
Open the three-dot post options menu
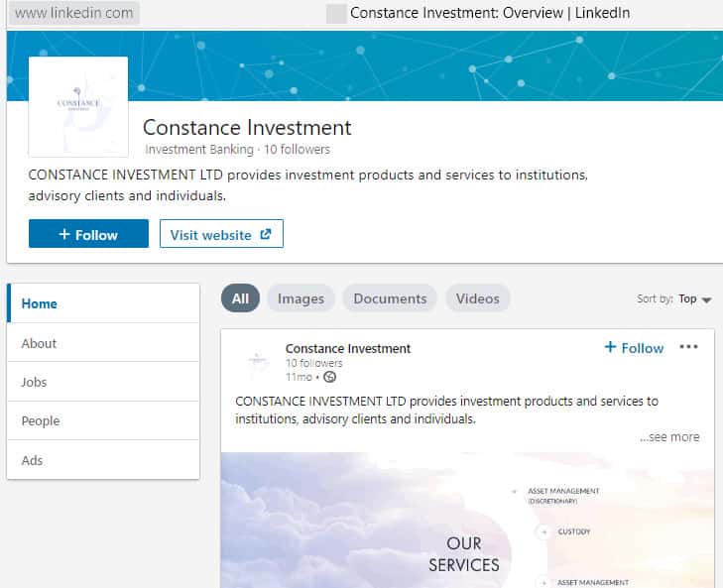click(688, 347)
